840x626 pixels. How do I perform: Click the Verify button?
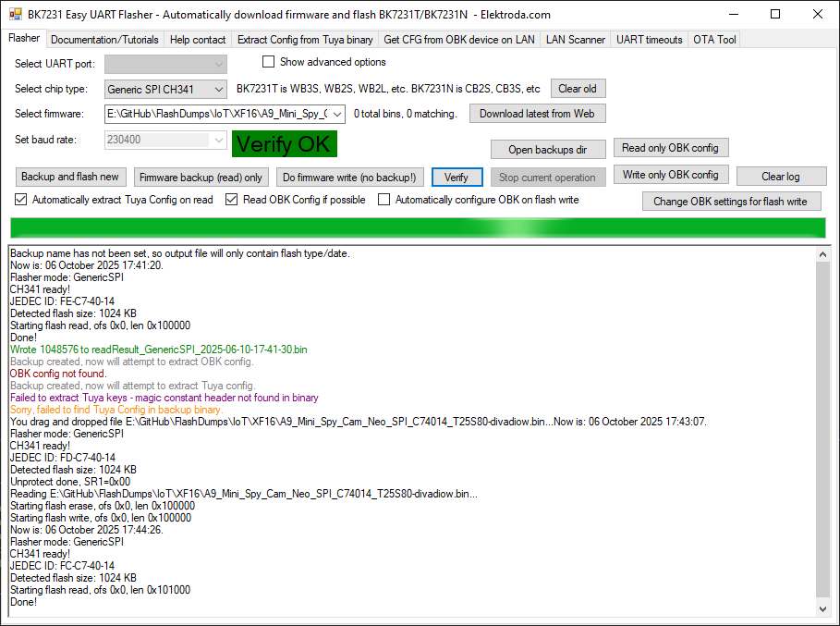tap(457, 178)
